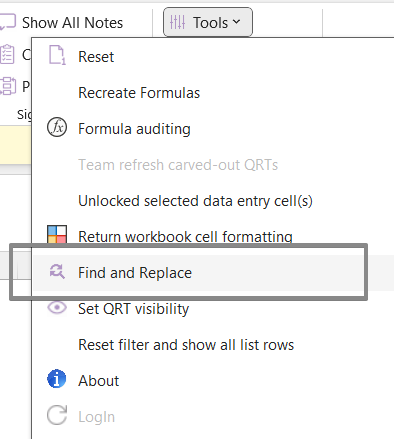394x439 pixels.
Task: Select Reset from the Tools menu
Action: (x=96, y=57)
